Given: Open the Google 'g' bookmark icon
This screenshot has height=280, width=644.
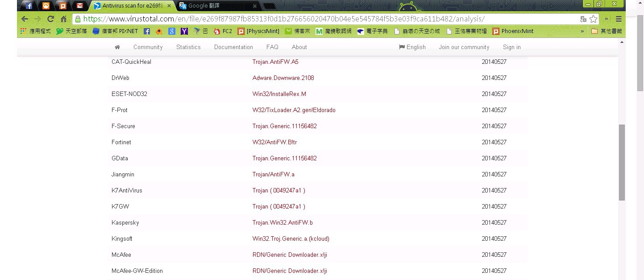Looking at the screenshot, I should (172, 31).
